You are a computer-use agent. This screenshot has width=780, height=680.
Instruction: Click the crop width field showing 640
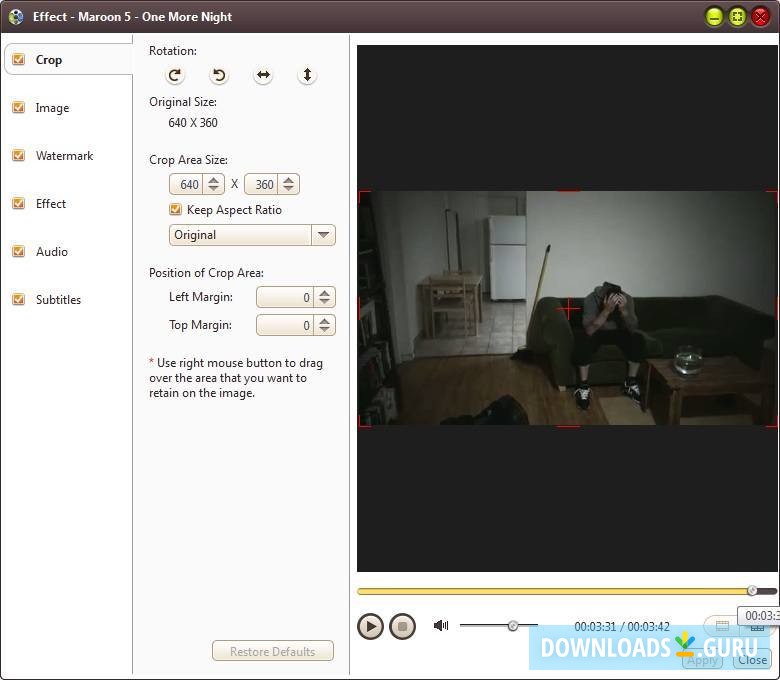pyautogui.click(x=186, y=185)
